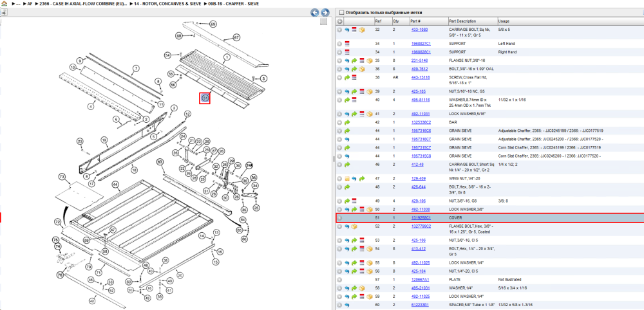Image resolution: width=644 pixels, height=310 pixels.
Task: Select callout 73 on the diagram
Action: [62, 177]
